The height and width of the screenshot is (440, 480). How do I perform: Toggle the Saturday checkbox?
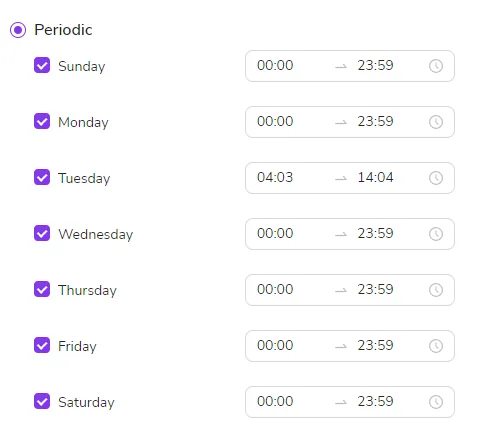tap(42, 401)
